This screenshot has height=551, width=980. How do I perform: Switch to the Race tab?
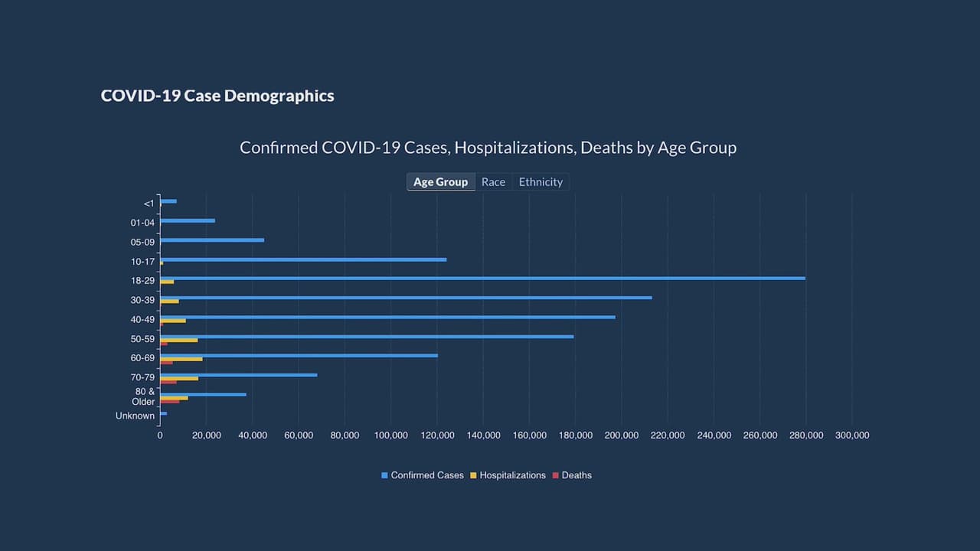coord(493,182)
